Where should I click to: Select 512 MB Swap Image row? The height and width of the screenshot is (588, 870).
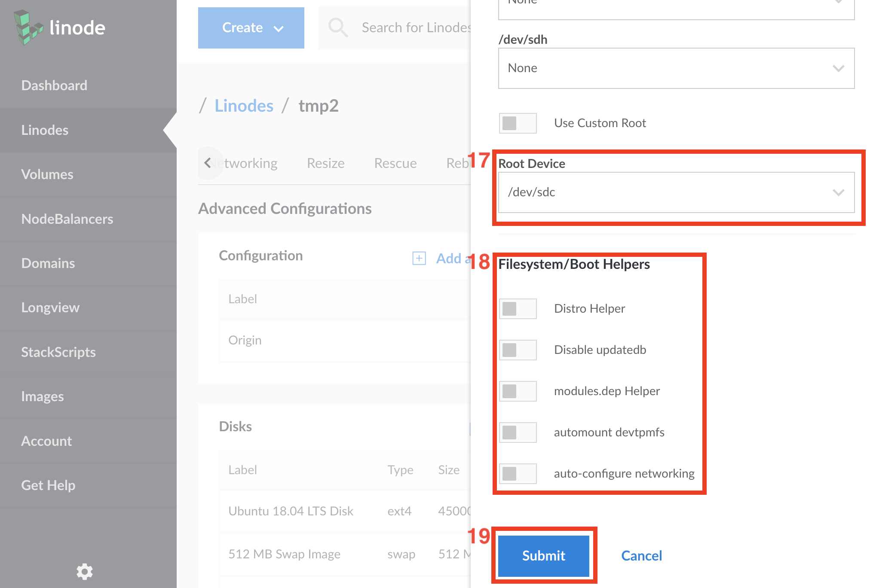pyautogui.click(x=345, y=554)
